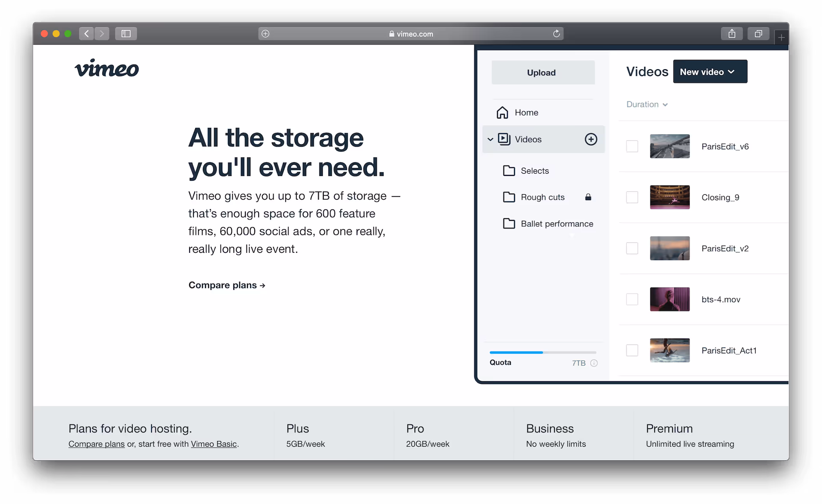
Task: Click the Upload button
Action: 543,72
